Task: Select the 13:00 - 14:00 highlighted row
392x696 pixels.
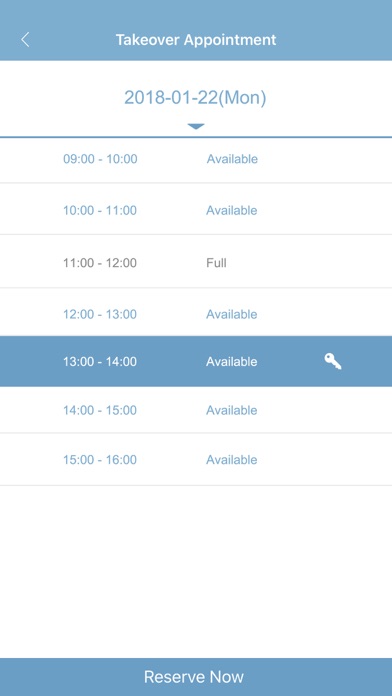Action: 196,361
